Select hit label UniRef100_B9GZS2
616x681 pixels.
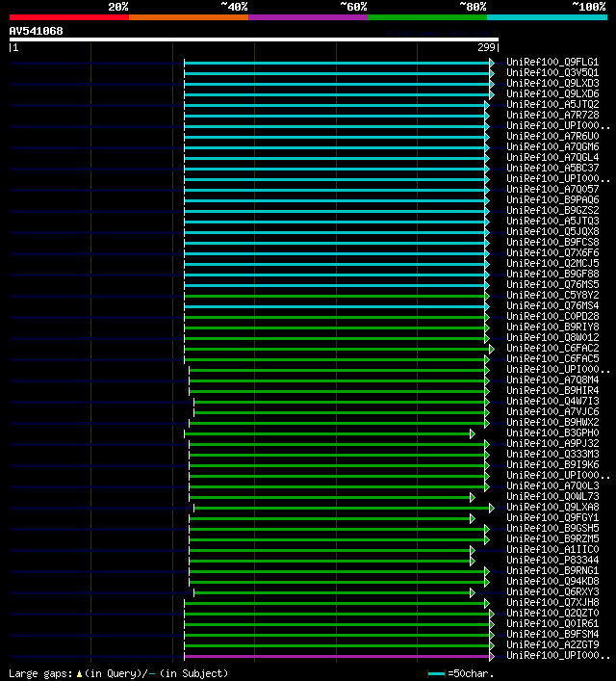tap(552, 210)
